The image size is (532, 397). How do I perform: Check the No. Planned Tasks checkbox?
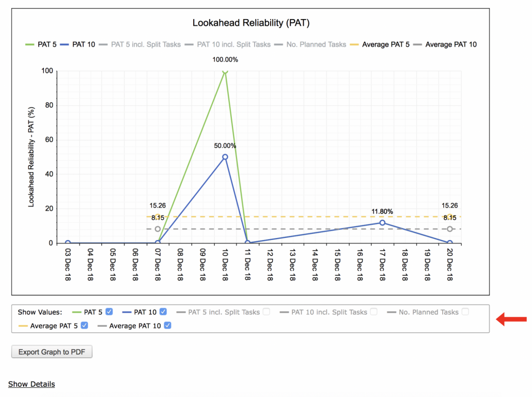pos(465,312)
